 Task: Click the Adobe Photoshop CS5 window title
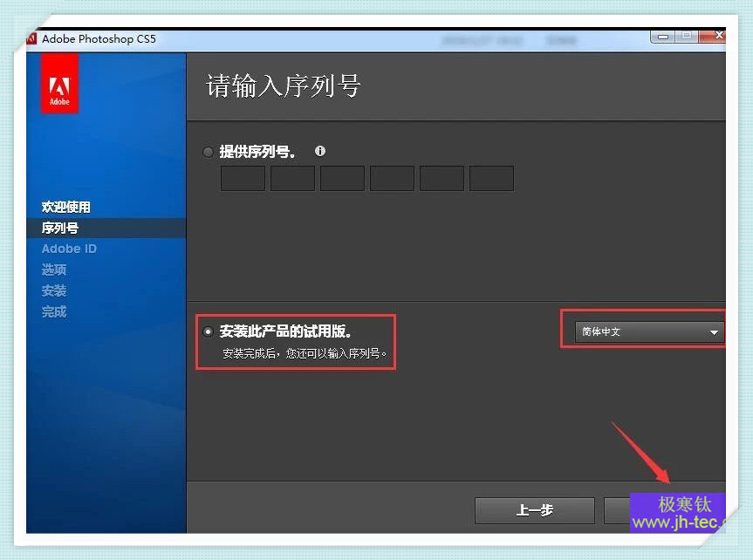coord(99,39)
